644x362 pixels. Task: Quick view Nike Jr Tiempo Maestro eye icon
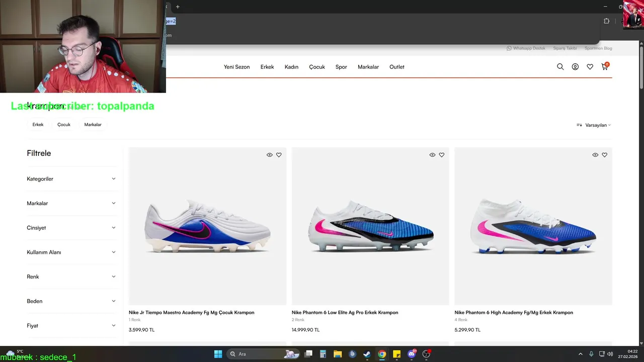pos(270,155)
